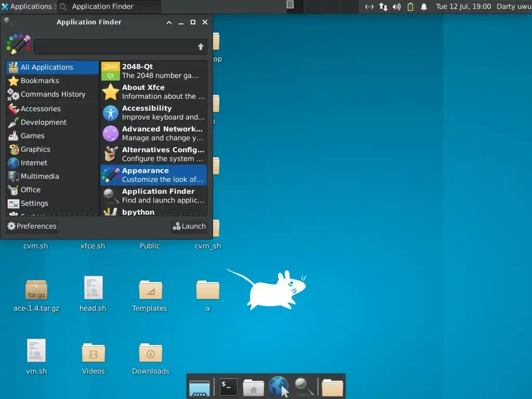
Task: Click the Application Finder magnifier icon in list
Action: pyautogui.click(x=111, y=196)
